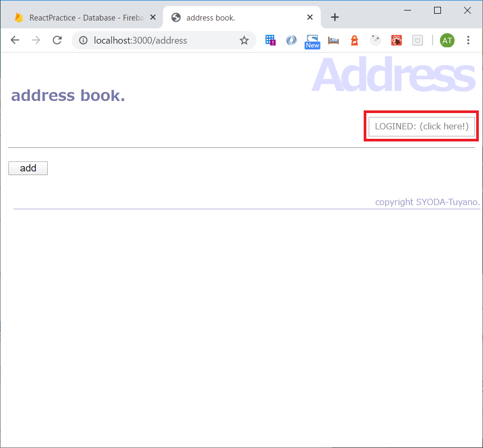Image resolution: width=483 pixels, height=448 pixels.
Task: Minimize the browser window
Action: click(x=407, y=11)
